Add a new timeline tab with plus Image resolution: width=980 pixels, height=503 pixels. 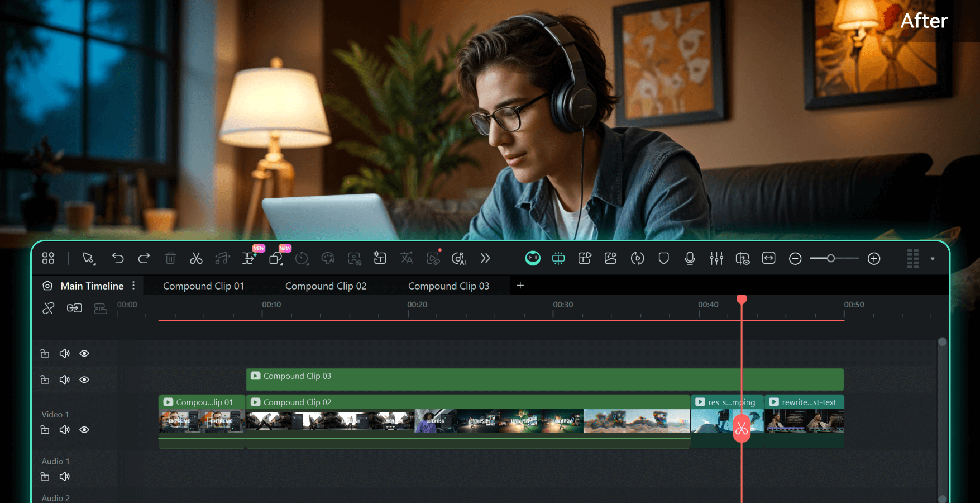pos(520,286)
